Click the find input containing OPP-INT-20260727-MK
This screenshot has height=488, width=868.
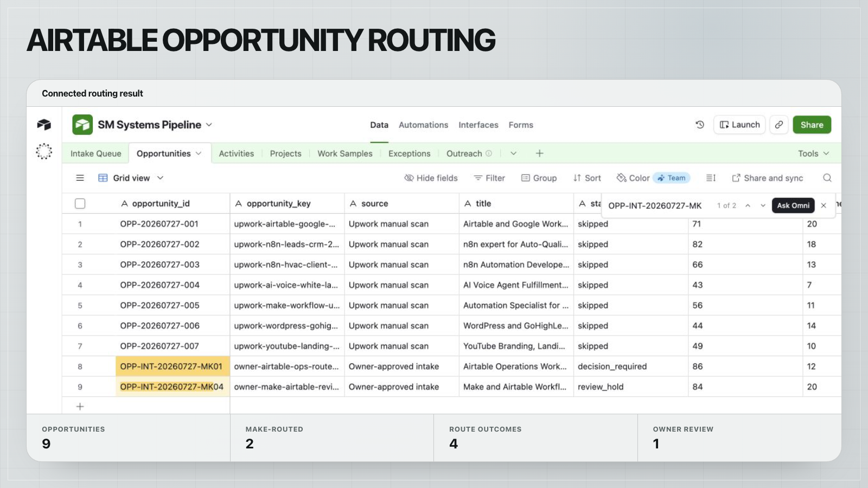pos(655,206)
